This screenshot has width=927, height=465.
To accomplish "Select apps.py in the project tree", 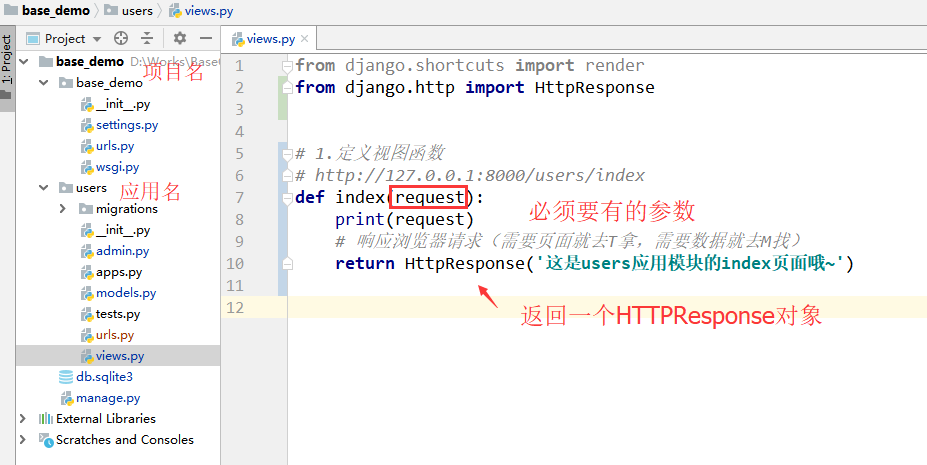I will coord(119,272).
